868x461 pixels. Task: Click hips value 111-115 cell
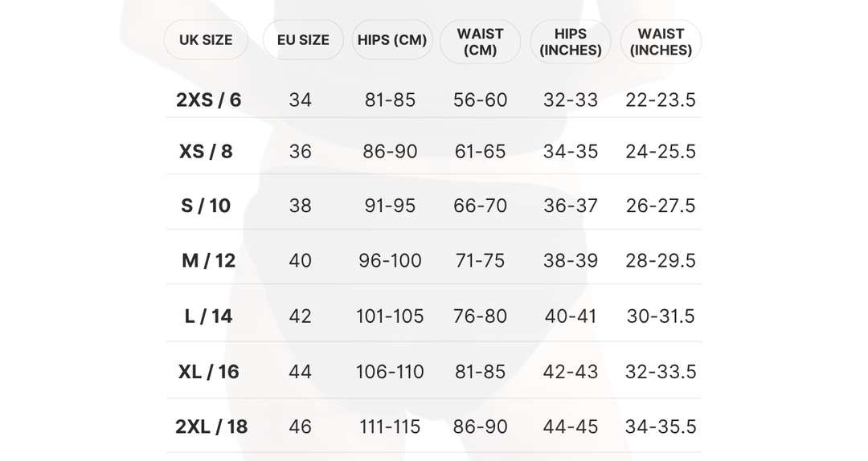(390, 426)
